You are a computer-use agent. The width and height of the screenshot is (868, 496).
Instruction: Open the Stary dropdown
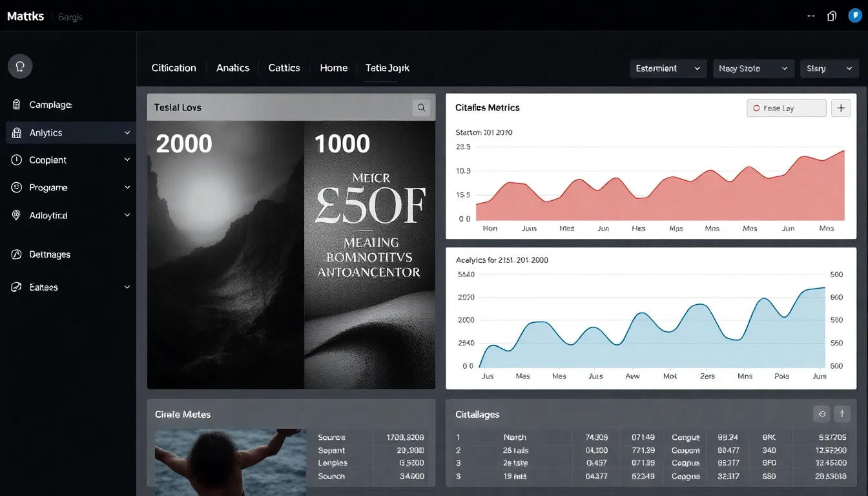(829, 68)
